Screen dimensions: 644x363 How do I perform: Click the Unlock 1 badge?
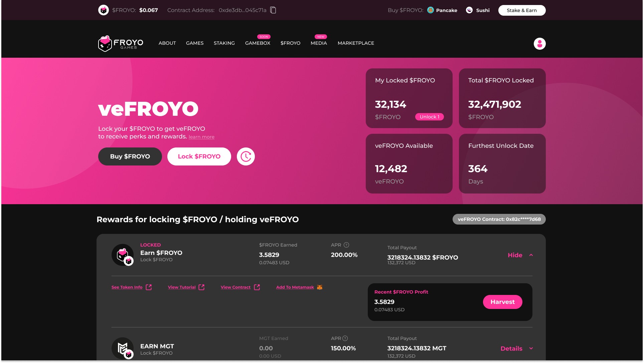point(429,117)
